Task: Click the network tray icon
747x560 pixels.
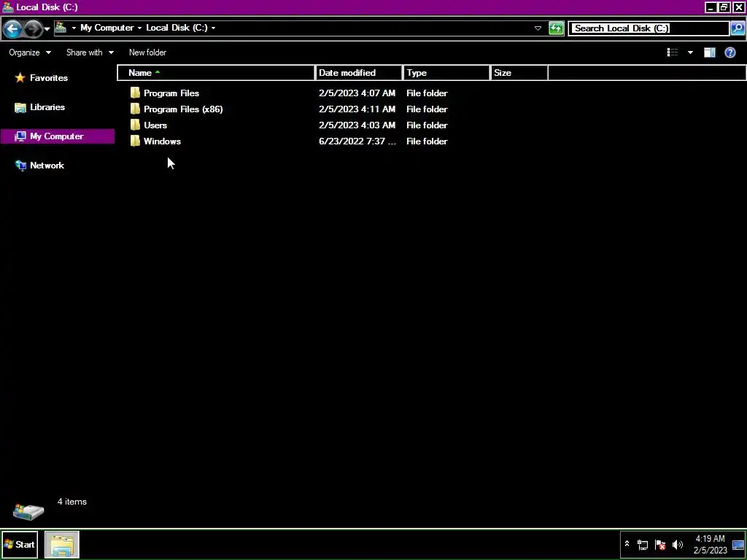Action: [x=643, y=544]
